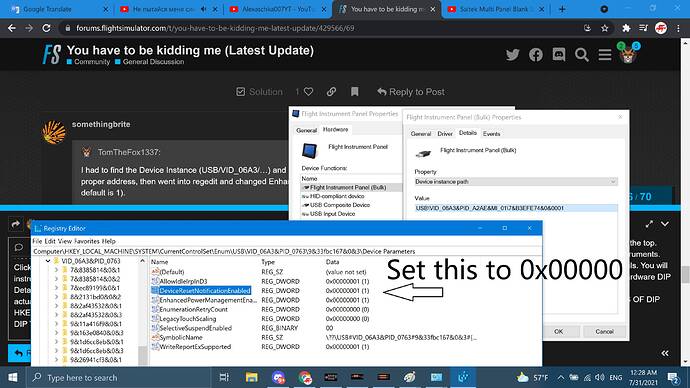Bookmark page with Chrome star icon

point(605,28)
